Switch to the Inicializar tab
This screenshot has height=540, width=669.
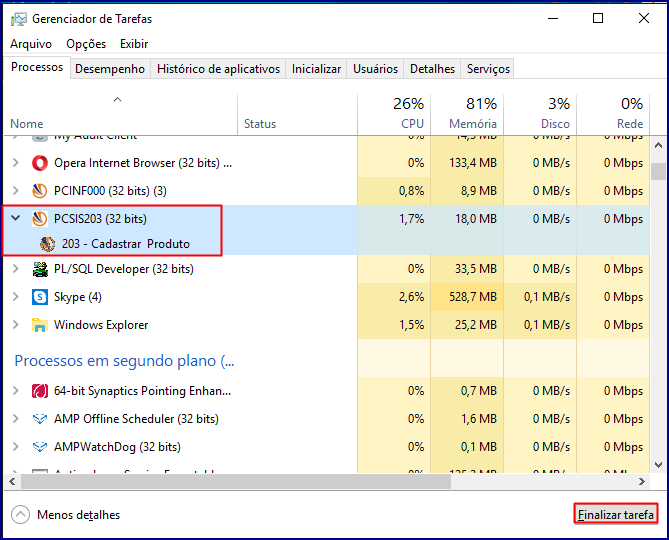click(x=316, y=69)
